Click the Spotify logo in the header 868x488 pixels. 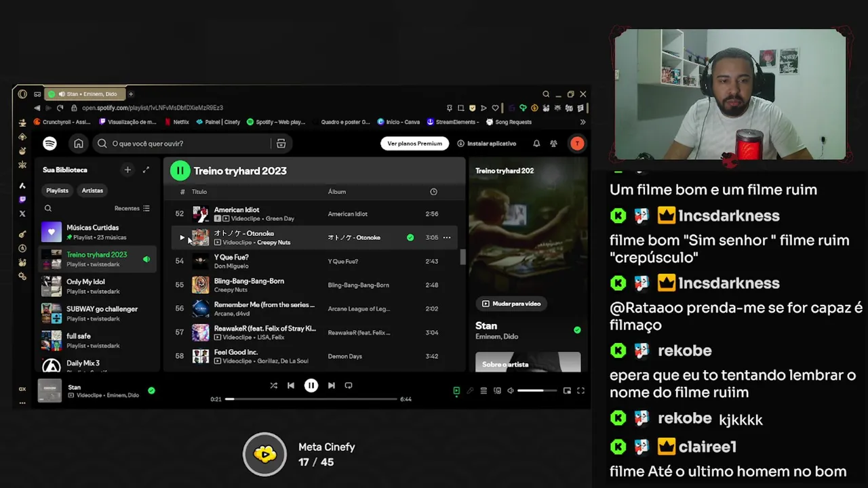(x=50, y=143)
